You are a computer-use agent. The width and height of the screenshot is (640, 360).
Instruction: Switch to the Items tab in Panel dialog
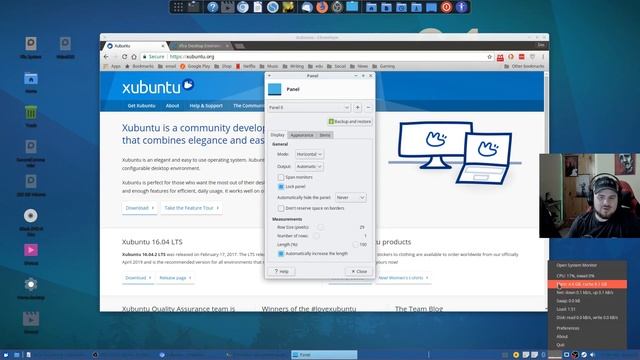[325, 135]
